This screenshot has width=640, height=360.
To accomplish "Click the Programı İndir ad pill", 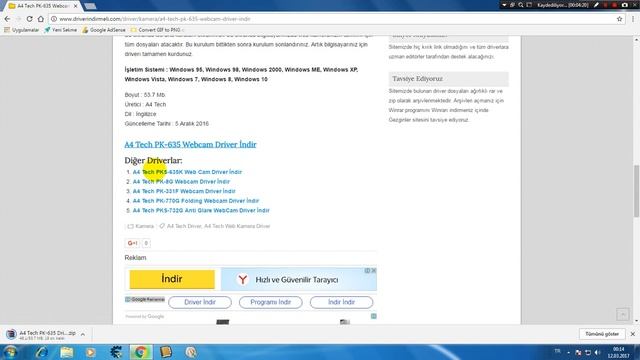I will [271, 302].
